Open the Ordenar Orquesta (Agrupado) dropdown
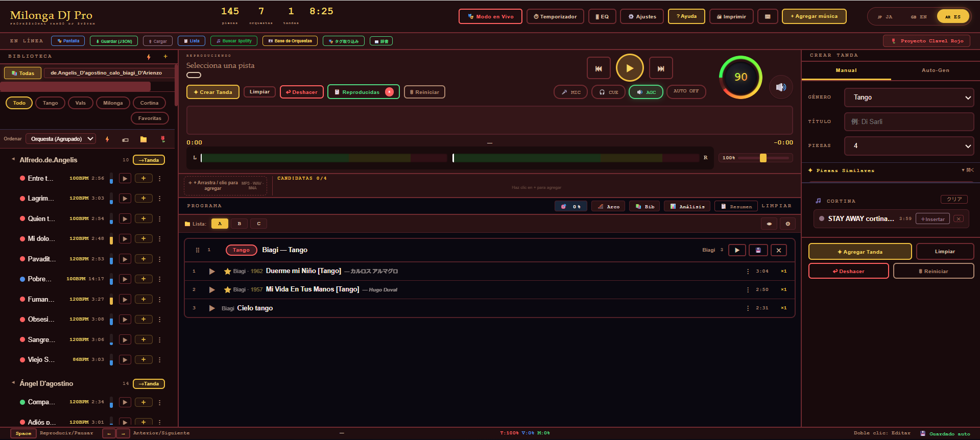 click(x=61, y=139)
